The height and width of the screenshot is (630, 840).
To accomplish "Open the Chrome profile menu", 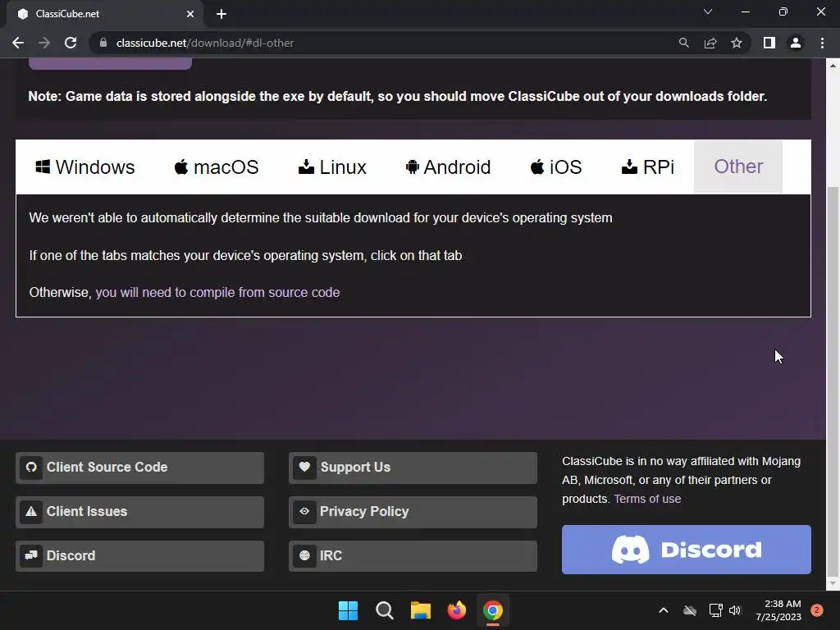I will [x=796, y=43].
